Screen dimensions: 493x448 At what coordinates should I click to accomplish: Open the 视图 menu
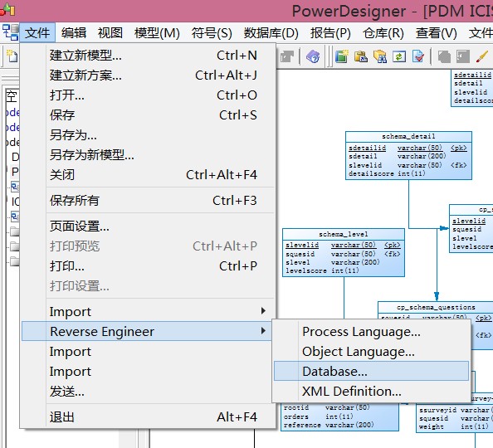(x=110, y=32)
